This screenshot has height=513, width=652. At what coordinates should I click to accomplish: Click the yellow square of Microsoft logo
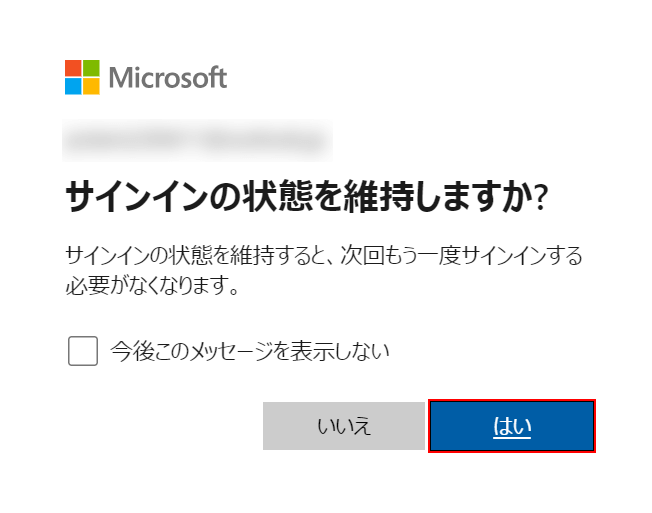(x=91, y=86)
